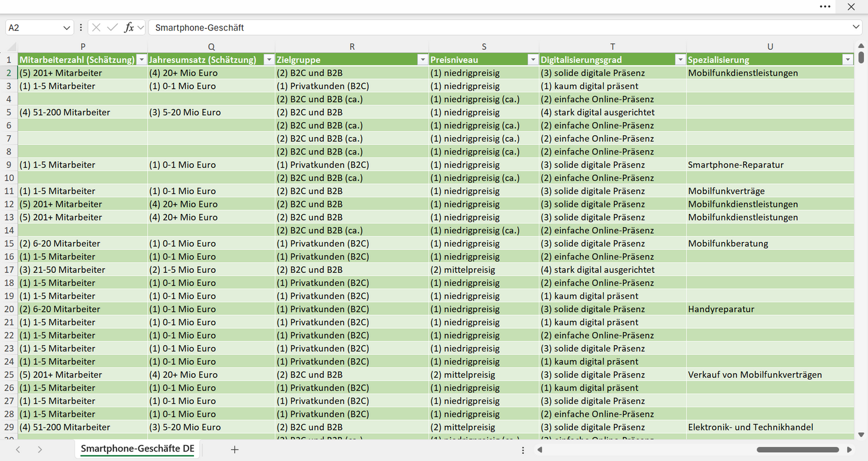Screen dimensions: 868x461
Task: Open the function list arrow next to fx
Action: tap(141, 28)
